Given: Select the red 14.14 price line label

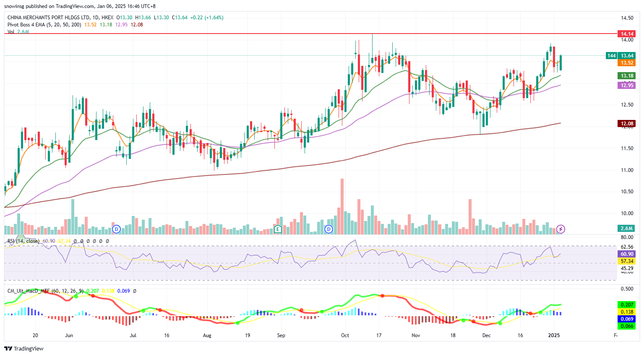Looking at the screenshot, I should point(627,34).
